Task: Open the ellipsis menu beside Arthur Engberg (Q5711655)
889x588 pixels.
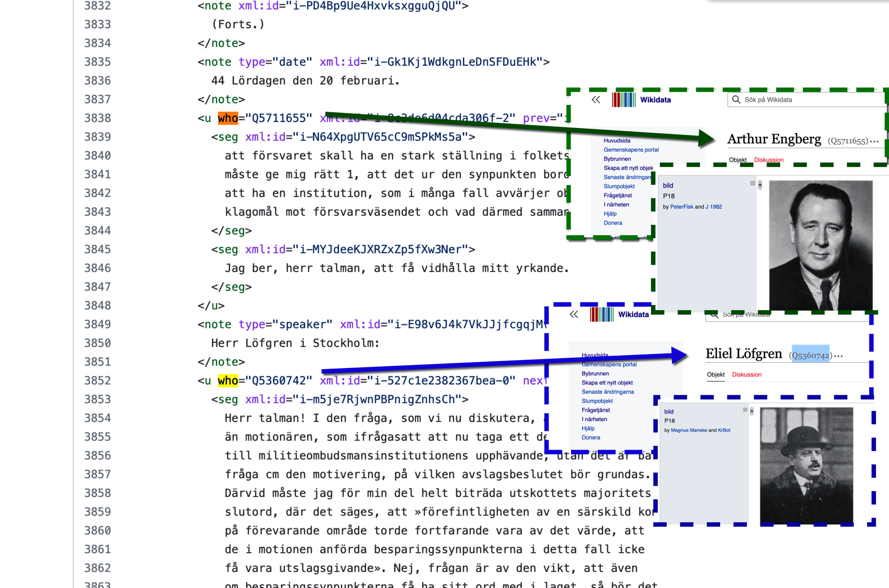Action: click(874, 141)
